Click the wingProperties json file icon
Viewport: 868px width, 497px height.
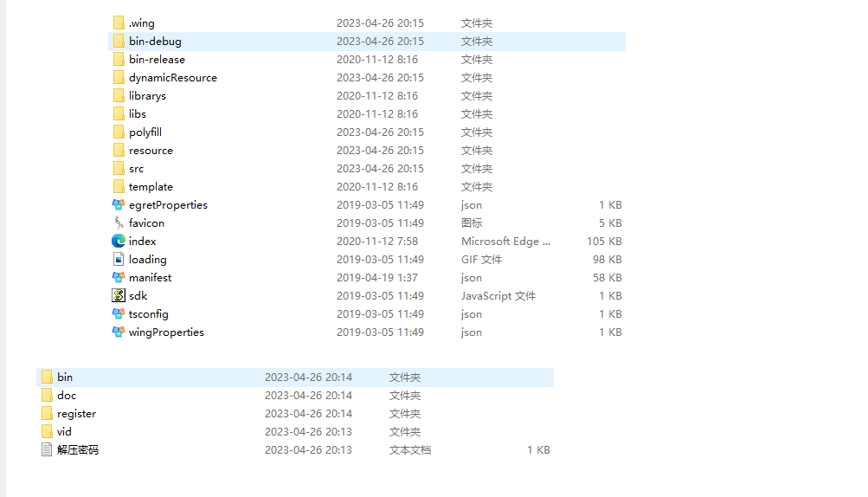(x=119, y=332)
